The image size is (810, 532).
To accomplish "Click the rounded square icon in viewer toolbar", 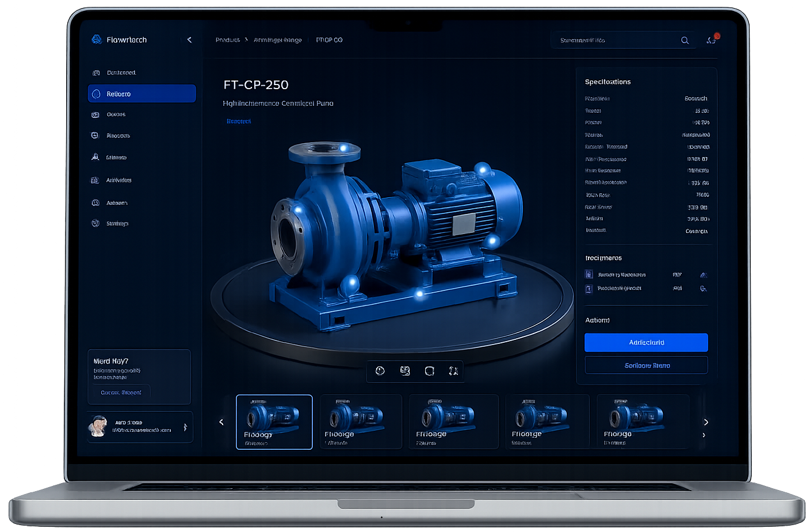I will [x=429, y=371].
